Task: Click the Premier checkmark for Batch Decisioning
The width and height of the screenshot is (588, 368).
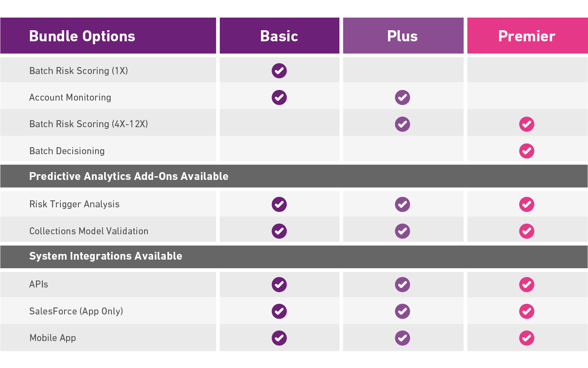Action: click(x=526, y=151)
